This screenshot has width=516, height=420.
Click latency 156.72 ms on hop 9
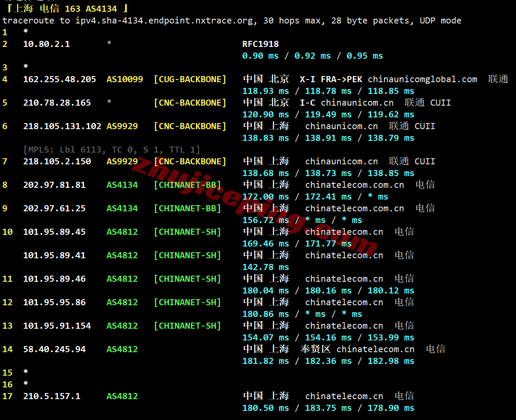click(x=265, y=220)
